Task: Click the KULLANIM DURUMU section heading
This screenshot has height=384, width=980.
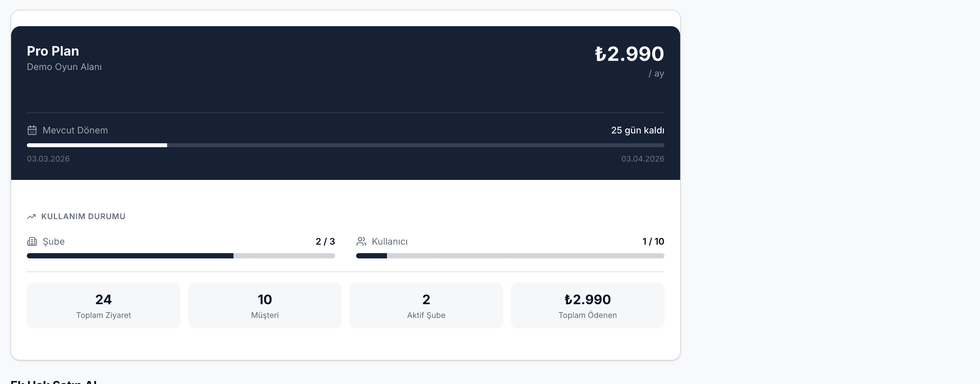Action: 83,216
